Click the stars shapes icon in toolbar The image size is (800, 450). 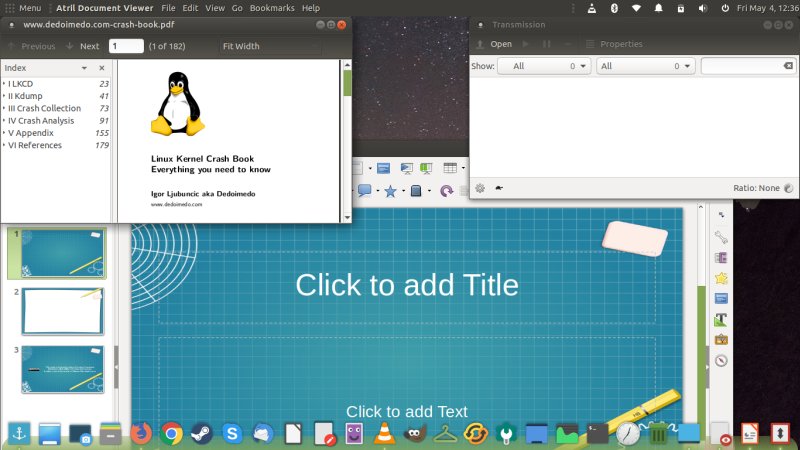(390, 191)
